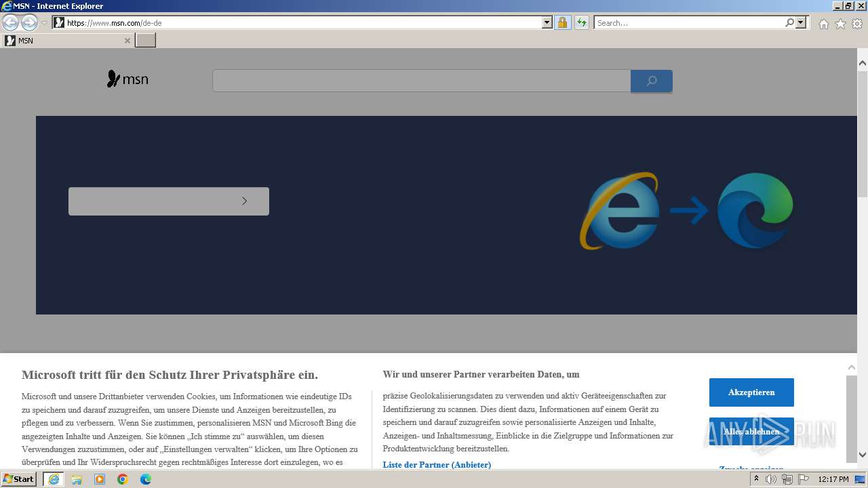Click the Internet Explorer logo in banner
This screenshot has width=868, height=488.
(x=619, y=210)
